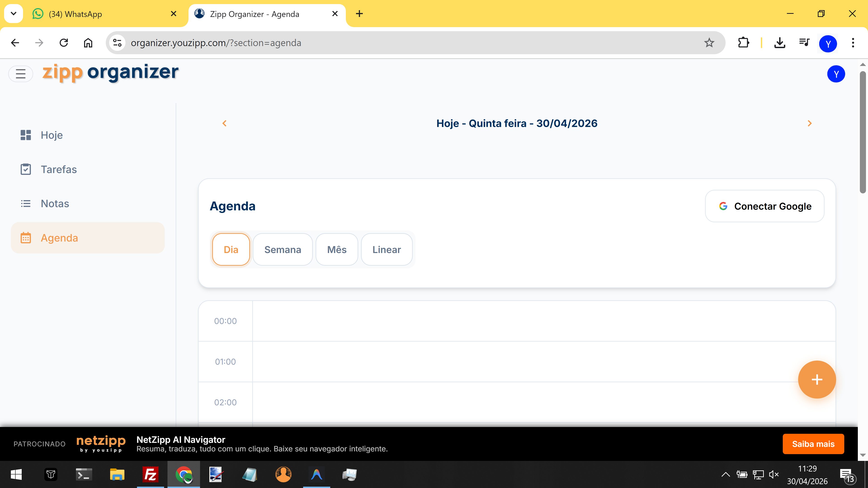
Task: Open Hoje section in sidebar
Action: coord(88,135)
